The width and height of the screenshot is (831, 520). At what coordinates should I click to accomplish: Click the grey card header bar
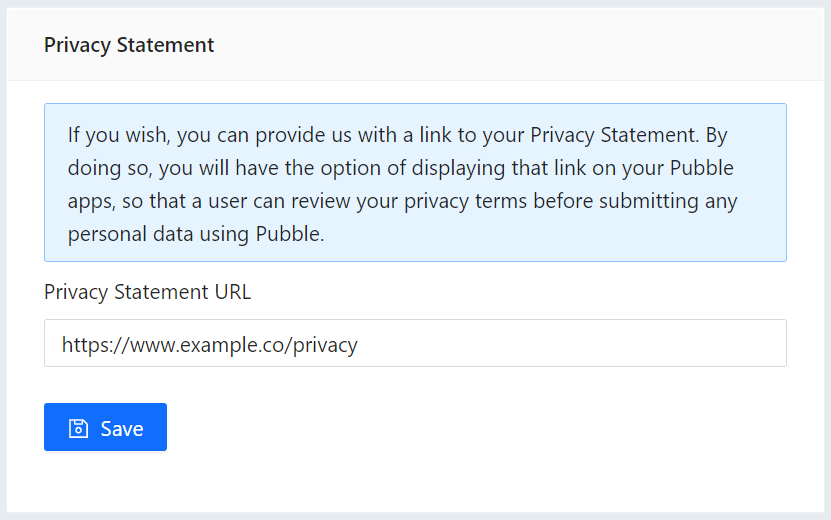[500, 45]
